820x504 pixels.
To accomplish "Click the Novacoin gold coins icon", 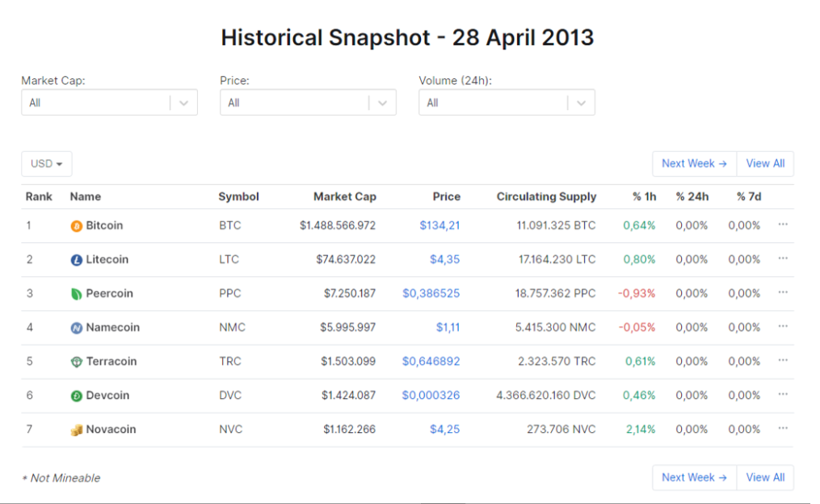I will [77, 430].
